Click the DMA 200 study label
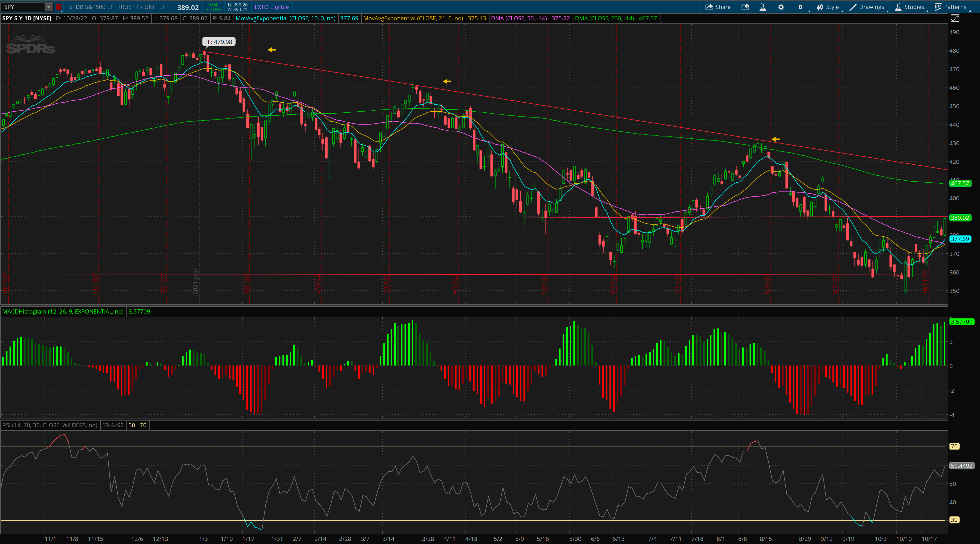 [604, 18]
